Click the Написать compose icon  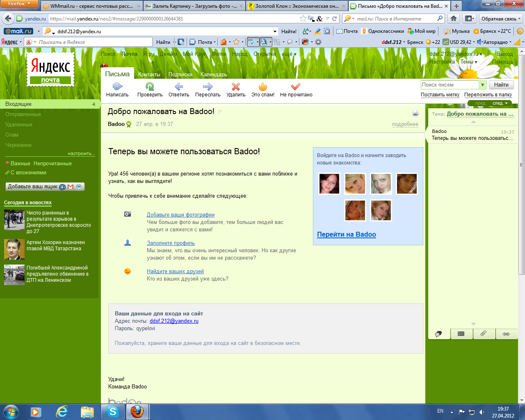[117, 87]
